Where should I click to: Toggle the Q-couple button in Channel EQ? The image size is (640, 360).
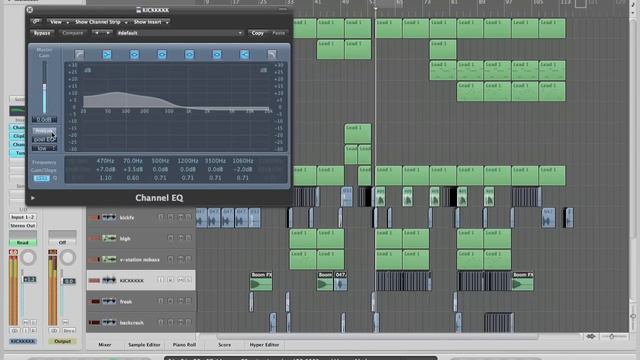tap(41, 178)
